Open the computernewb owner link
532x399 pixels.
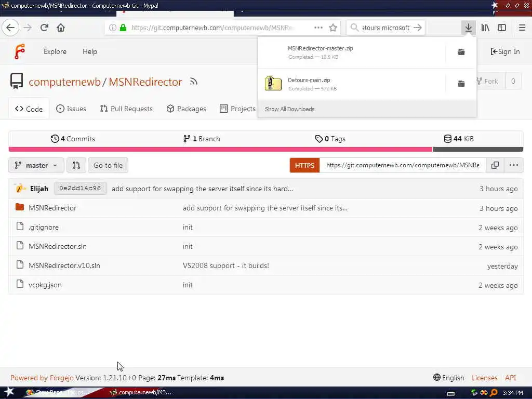[64, 82]
